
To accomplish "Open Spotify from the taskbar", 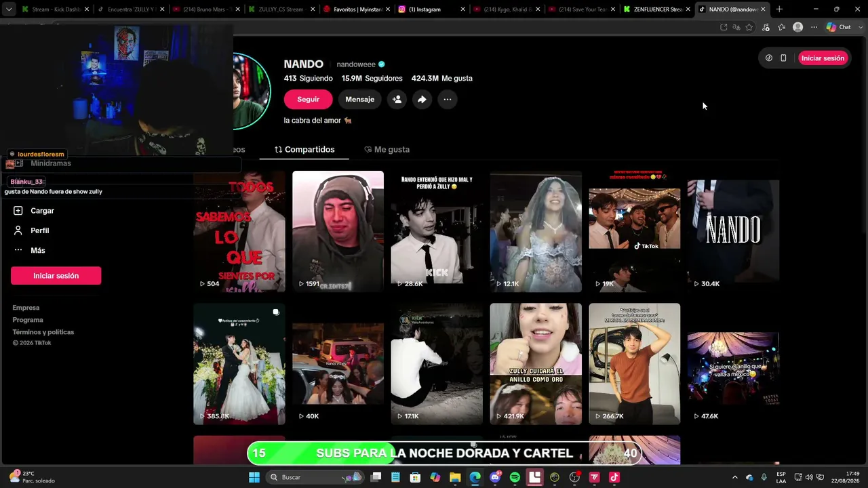I will pyautogui.click(x=515, y=477).
